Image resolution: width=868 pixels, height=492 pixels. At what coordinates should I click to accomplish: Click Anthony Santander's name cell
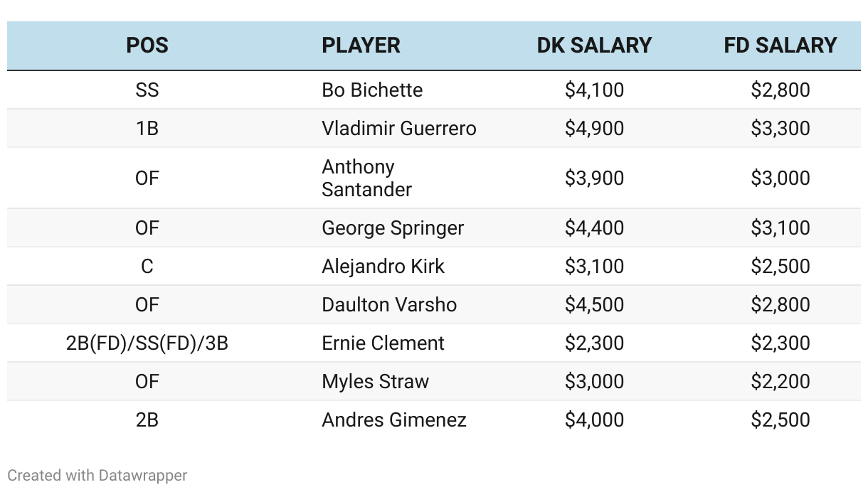click(x=367, y=178)
